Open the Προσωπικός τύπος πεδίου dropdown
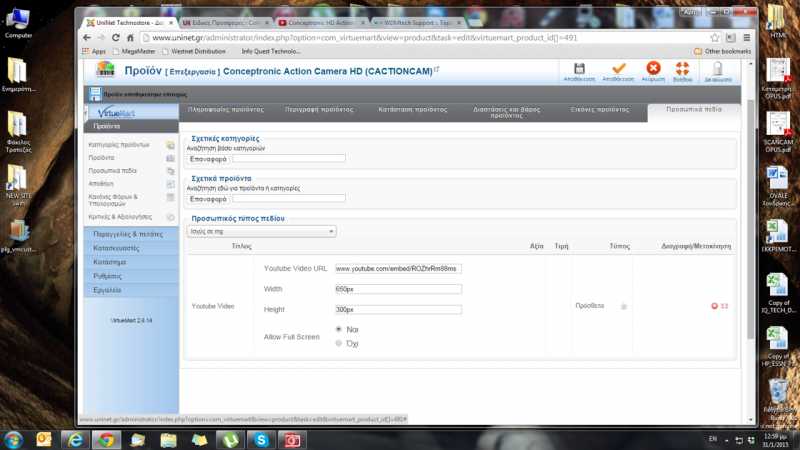The height and width of the screenshot is (450, 800). tap(261, 232)
